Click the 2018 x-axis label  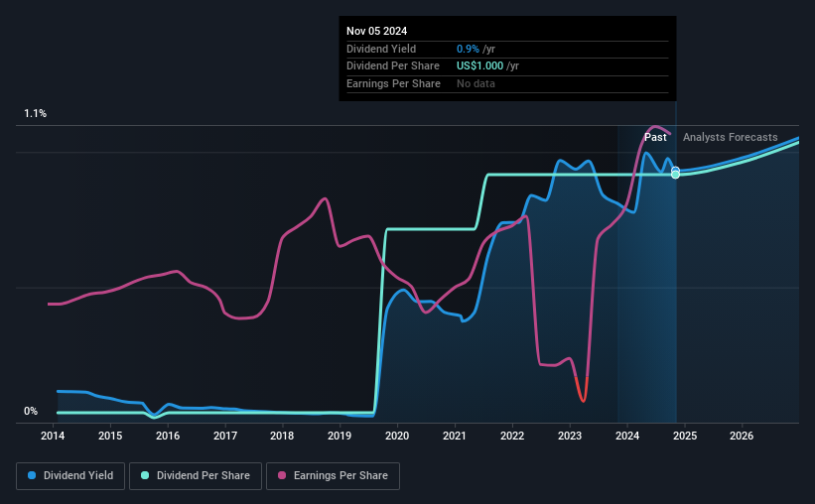tap(282, 436)
